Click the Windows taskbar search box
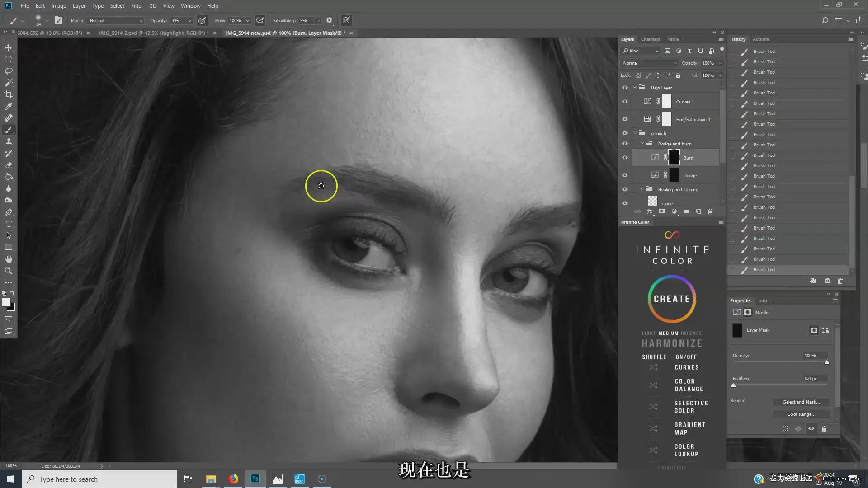868x488 pixels. (x=99, y=479)
